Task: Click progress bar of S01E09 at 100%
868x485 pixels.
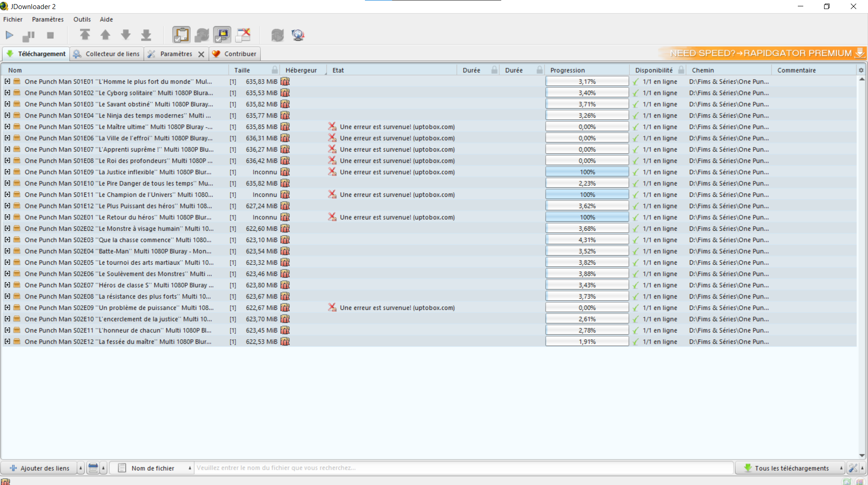Action: (587, 172)
